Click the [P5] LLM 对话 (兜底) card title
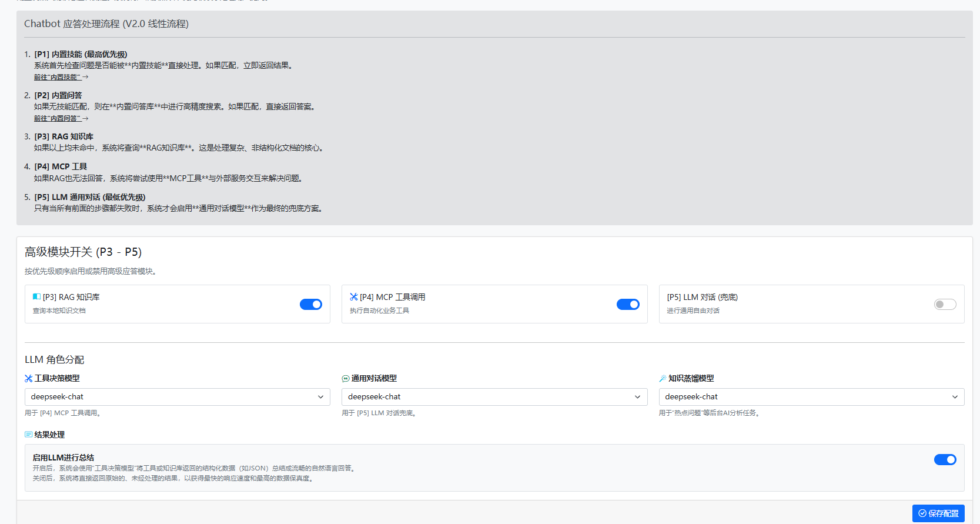The height and width of the screenshot is (524, 980). (x=702, y=297)
